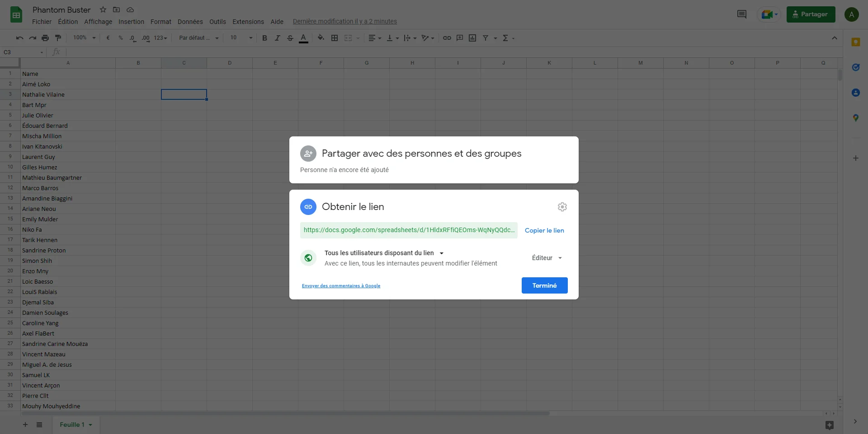The height and width of the screenshot is (434, 868).
Task: Click the merge cells icon
Action: [x=348, y=38]
